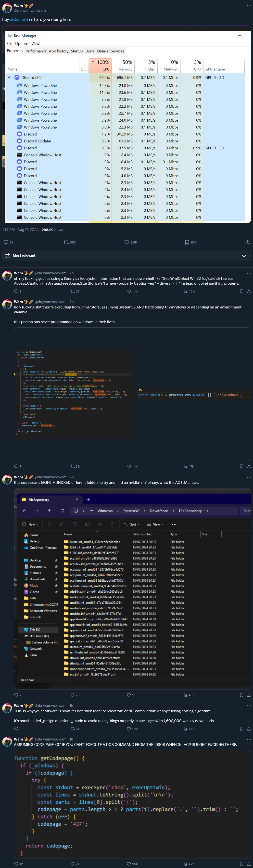
Task: Like the tweet with 950 likes
Action: (132, 864)
